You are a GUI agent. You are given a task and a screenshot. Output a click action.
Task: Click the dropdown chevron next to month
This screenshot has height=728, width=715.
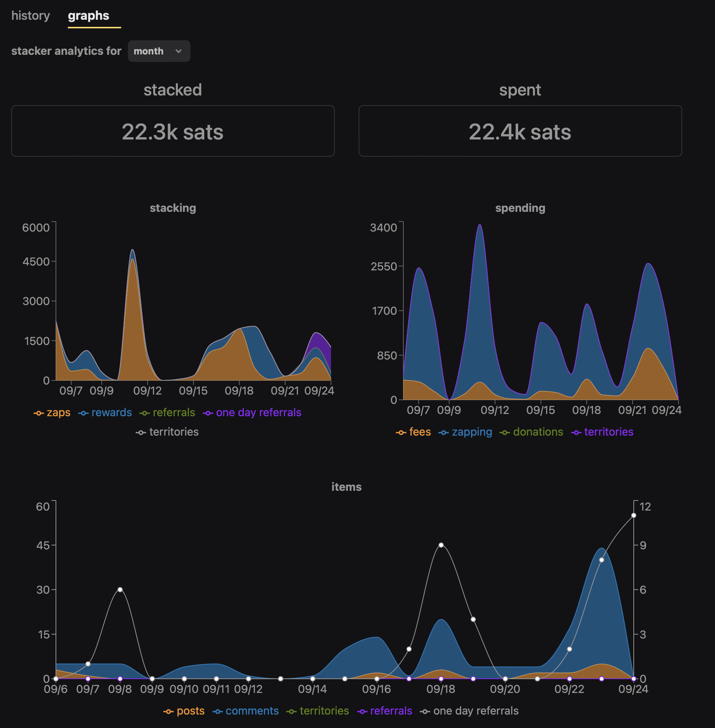(x=179, y=51)
